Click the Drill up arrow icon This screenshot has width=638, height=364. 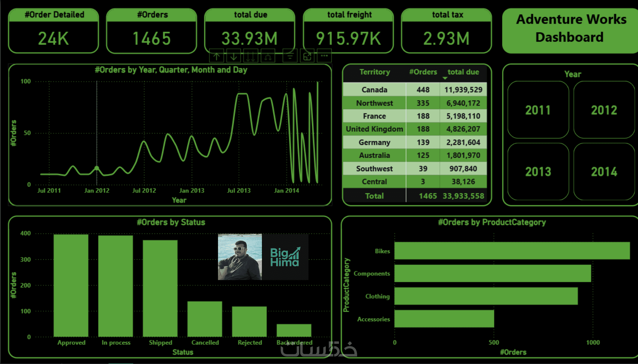(x=217, y=57)
